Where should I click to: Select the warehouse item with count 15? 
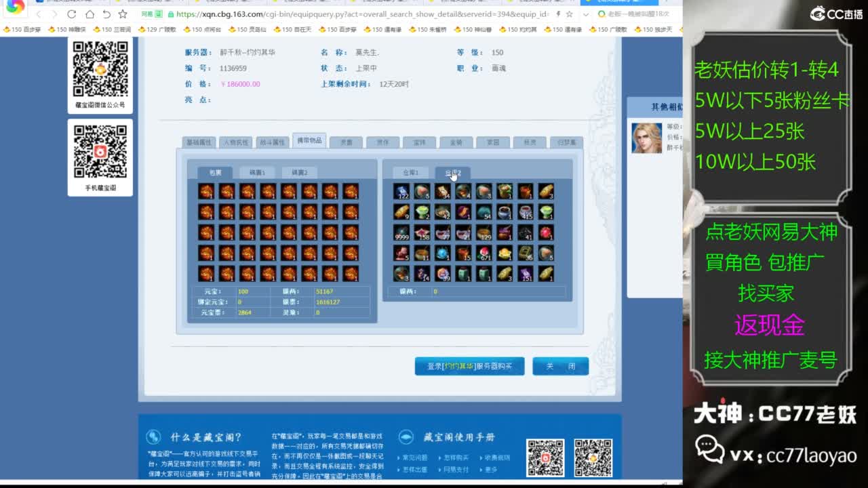coord(463,253)
